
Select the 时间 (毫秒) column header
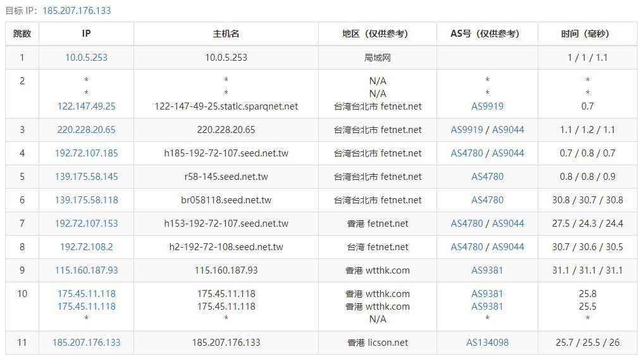pos(587,34)
